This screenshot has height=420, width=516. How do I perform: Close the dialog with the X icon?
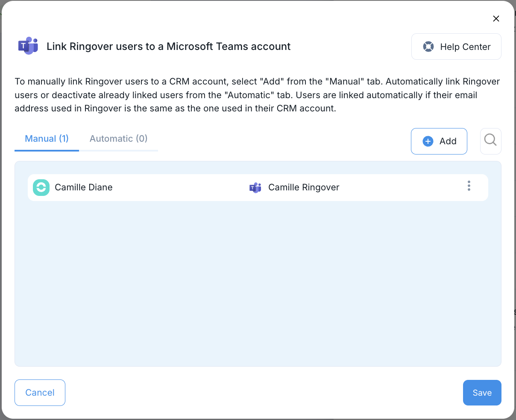pyautogui.click(x=496, y=19)
